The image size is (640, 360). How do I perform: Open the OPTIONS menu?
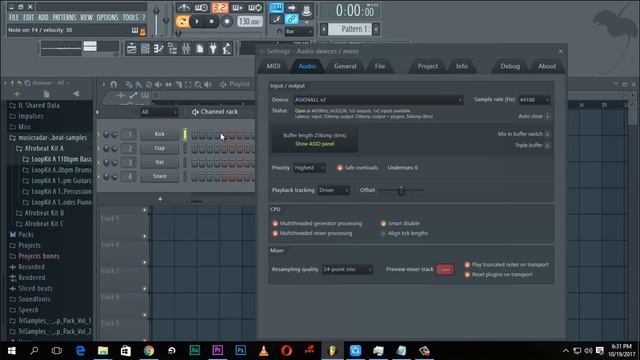point(107,18)
